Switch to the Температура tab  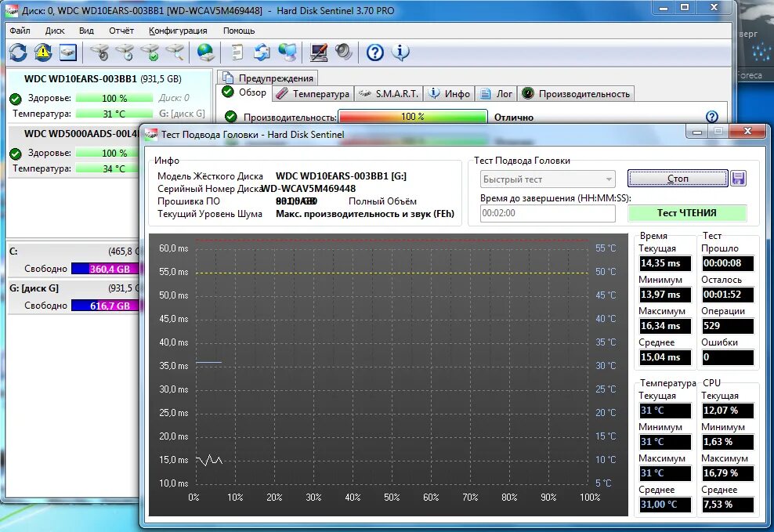click(313, 94)
